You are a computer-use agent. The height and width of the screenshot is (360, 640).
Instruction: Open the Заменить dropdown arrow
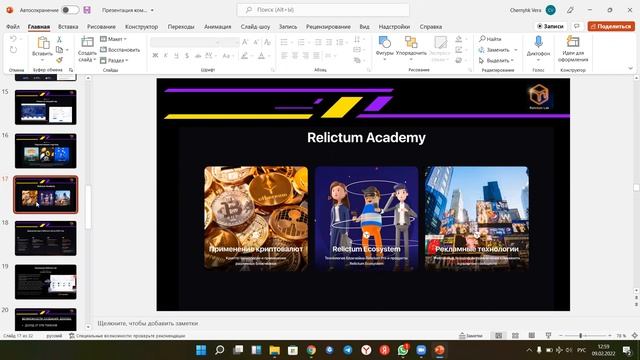(x=516, y=50)
